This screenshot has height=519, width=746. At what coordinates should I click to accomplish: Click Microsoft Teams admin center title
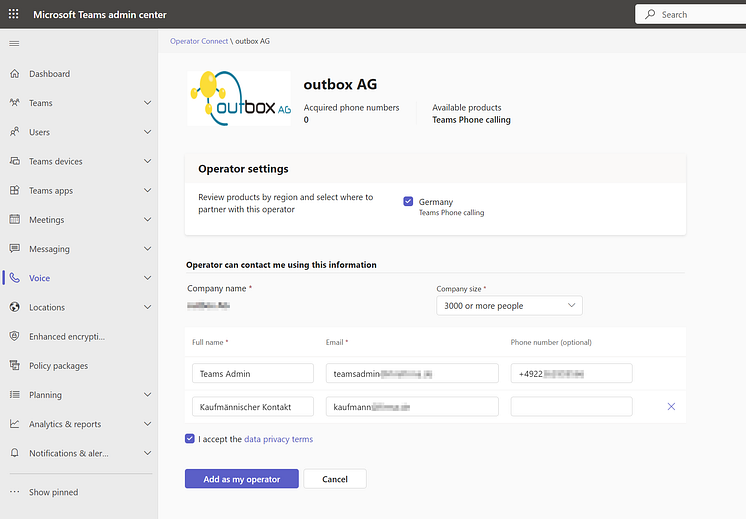click(100, 15)
